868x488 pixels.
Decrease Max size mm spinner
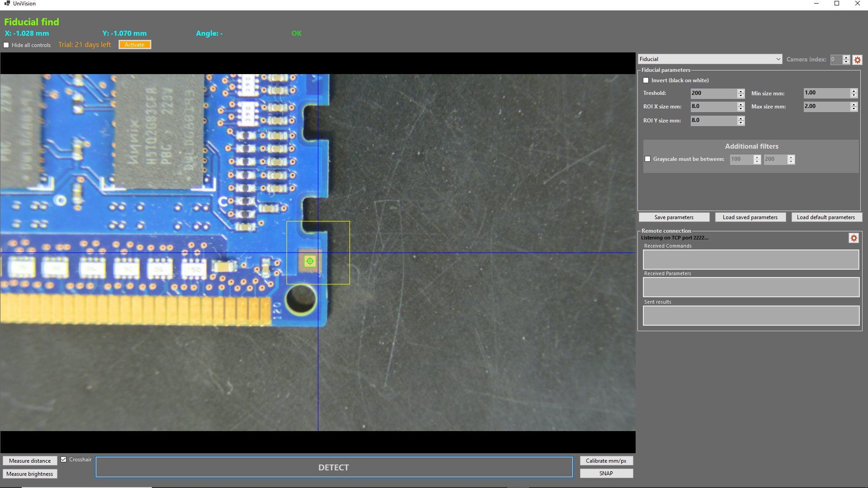click(854, 109)
